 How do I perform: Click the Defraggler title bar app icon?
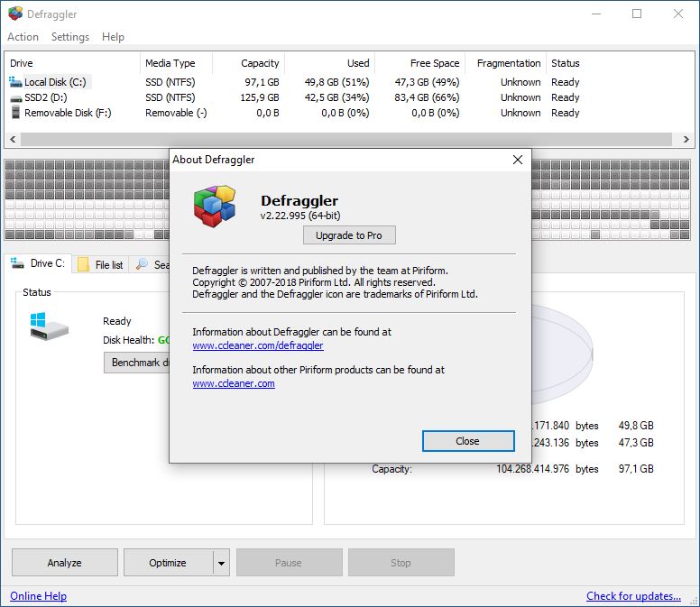15,14
